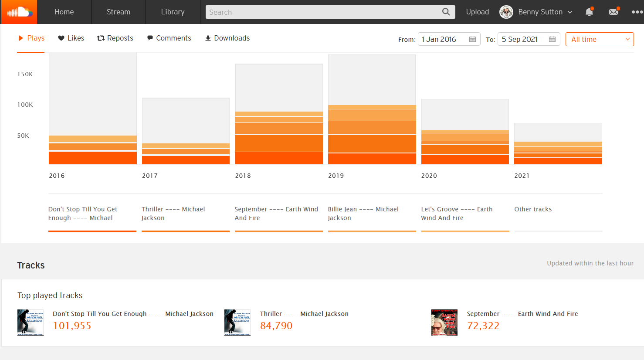Select the Thriller track thumbnail
This screenshot has width=644, height=360.
237,322
